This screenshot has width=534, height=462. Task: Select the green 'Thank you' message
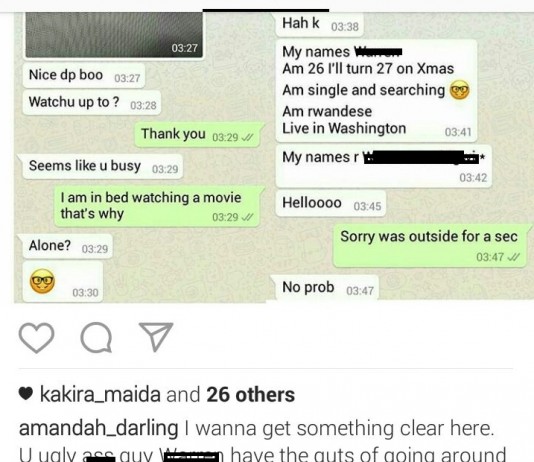[198, 134]
